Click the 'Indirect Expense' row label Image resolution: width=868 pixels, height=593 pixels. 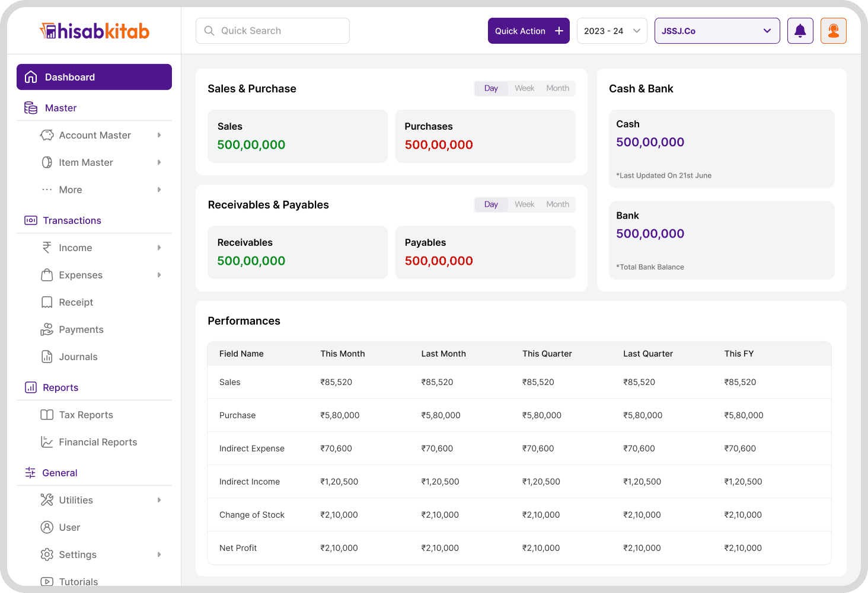tap(252, 448)
